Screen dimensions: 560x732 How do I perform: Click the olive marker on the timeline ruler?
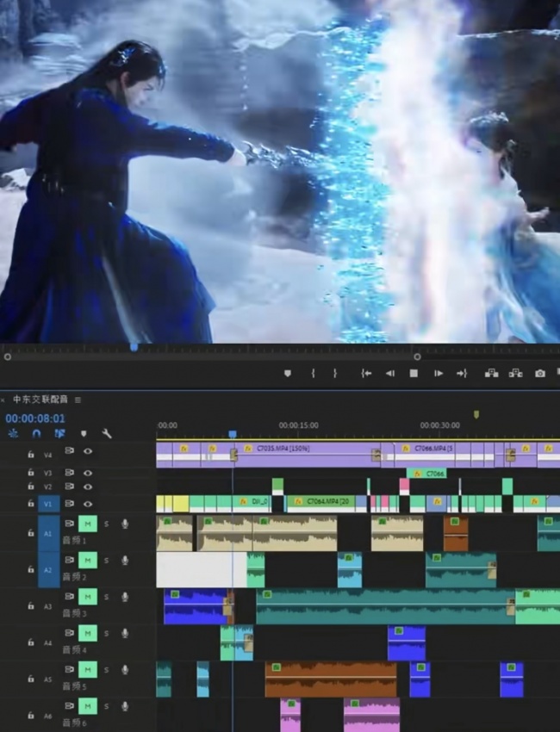476,414
